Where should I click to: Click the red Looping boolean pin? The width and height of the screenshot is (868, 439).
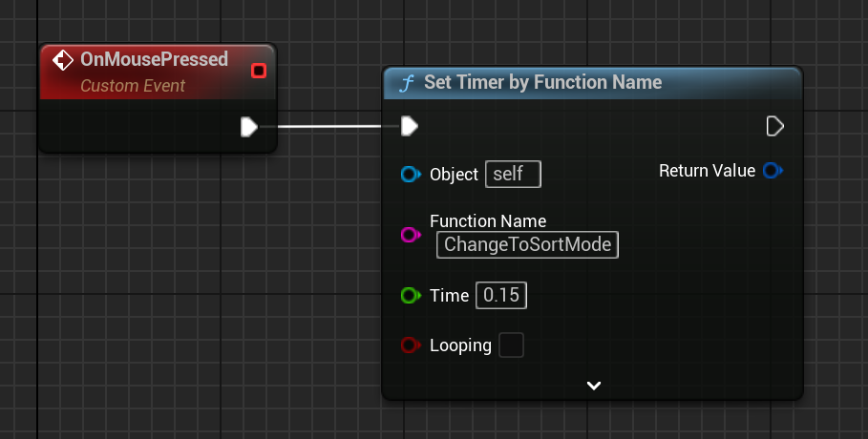tap(411, 345)
